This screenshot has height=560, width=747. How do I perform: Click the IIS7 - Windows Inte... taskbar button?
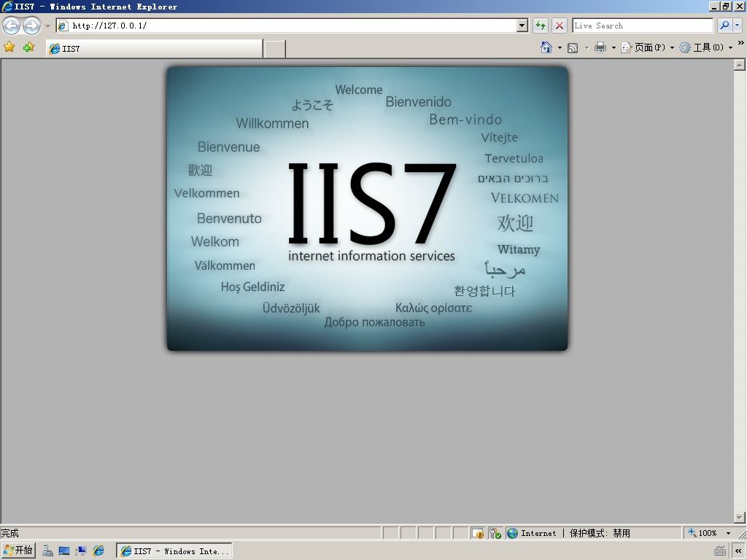pos(174,551)
